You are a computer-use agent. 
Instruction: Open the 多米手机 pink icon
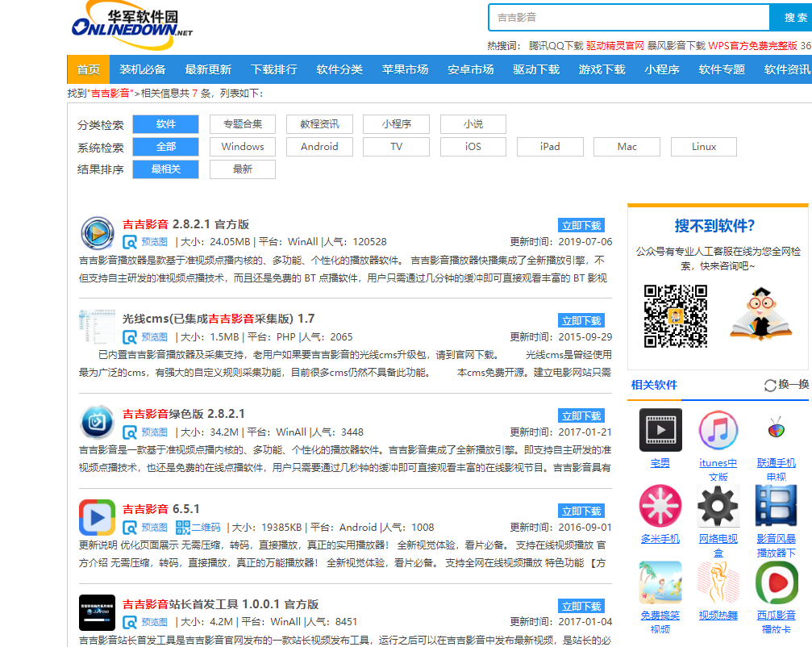tap(660, 506)
